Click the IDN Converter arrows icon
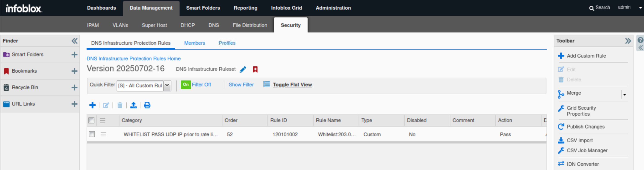The width and height of the screenshot is (644, 170). pos(561,163)
